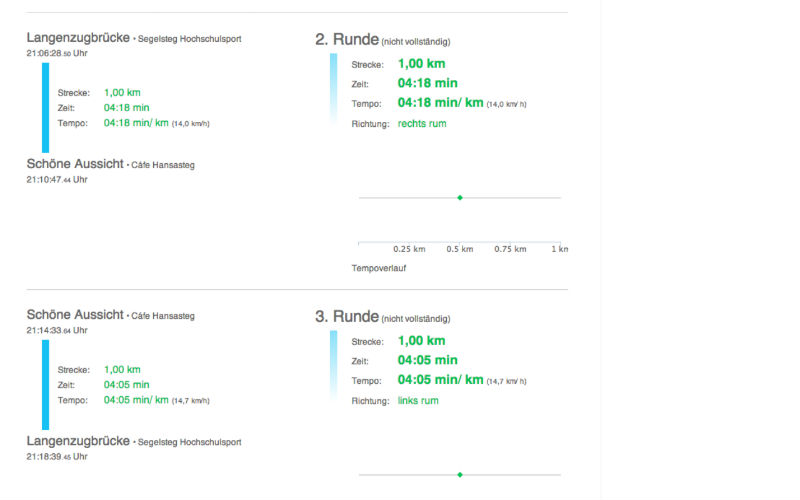The image size is (800, 500).
Task: Click the Tempoverlauf chart caption
Action: click(379, 268)
